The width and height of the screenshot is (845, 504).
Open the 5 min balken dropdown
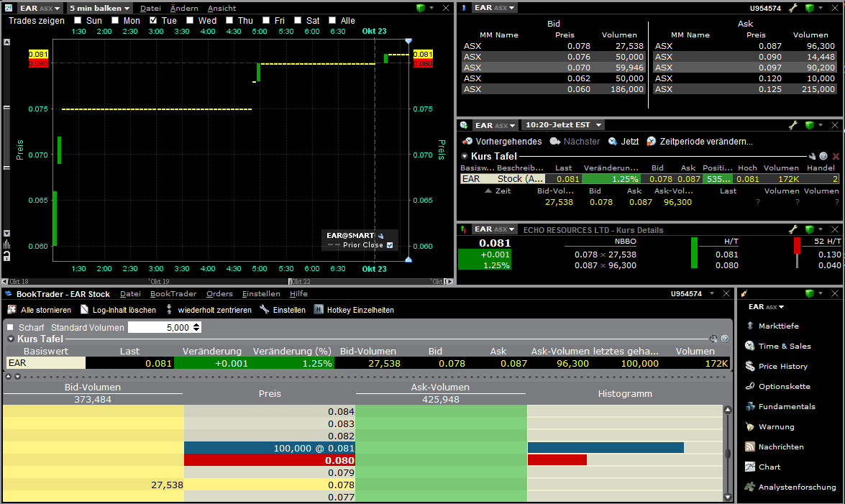[99, 8]
